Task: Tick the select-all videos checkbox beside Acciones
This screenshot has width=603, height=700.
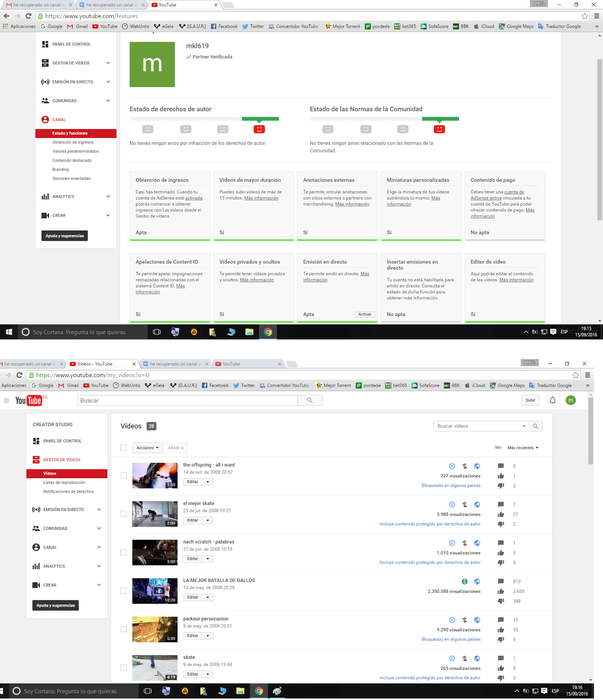Action: [x=124, y=448]
